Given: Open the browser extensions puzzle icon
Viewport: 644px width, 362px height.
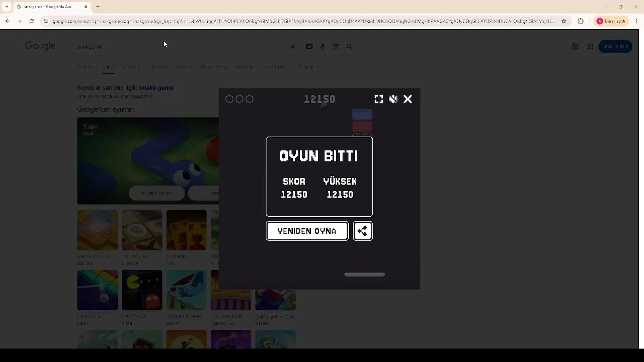Looking at the screenshot, I should [581, 21].
